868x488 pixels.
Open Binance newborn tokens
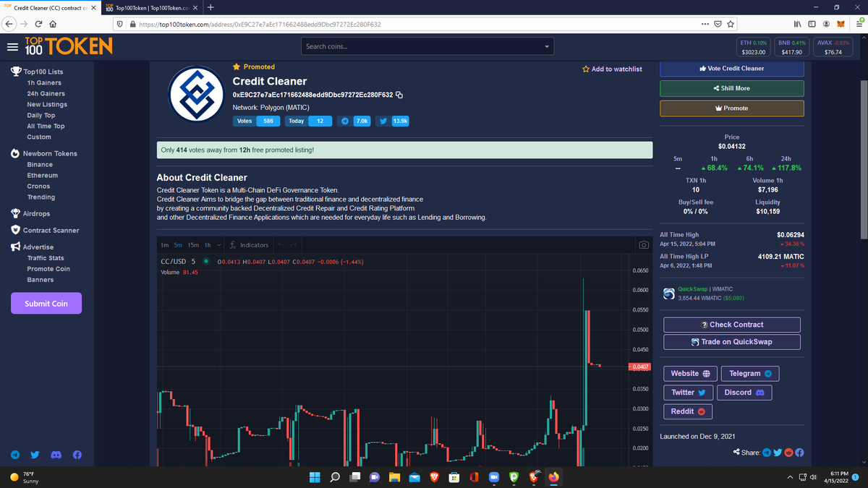click(x=40, y=164)
